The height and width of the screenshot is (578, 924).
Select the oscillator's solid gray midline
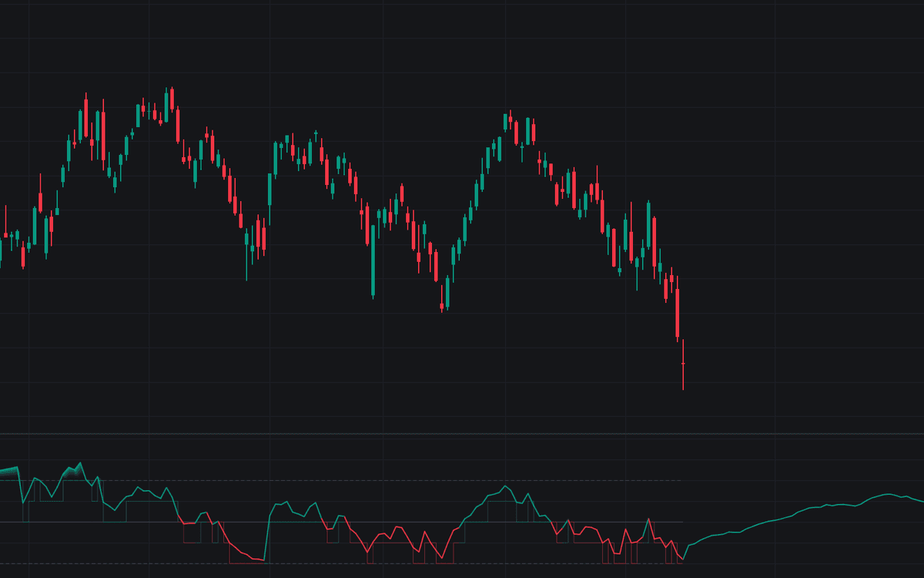coord(340,522)
